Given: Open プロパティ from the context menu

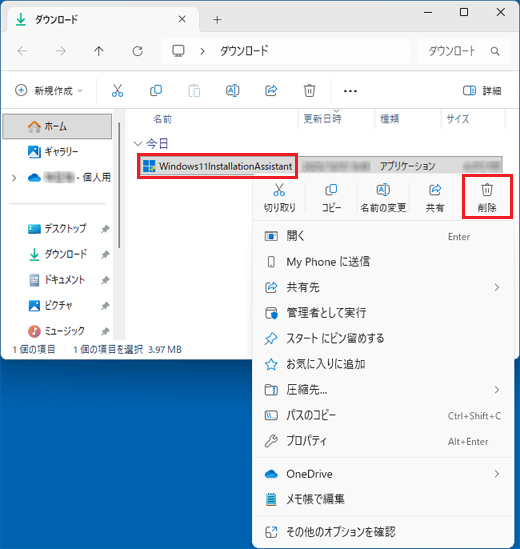Looking at the screenshot, I should (x=383, y=441).
